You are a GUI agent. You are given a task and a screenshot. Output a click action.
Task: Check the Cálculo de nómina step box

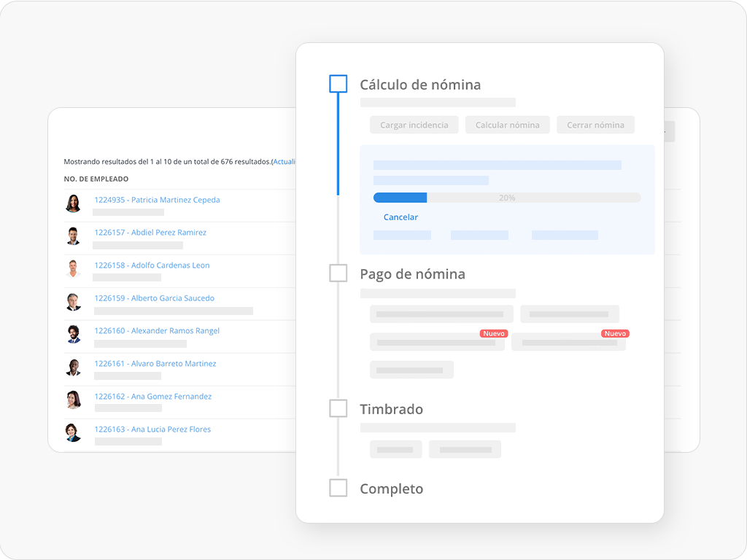(338, 84)
